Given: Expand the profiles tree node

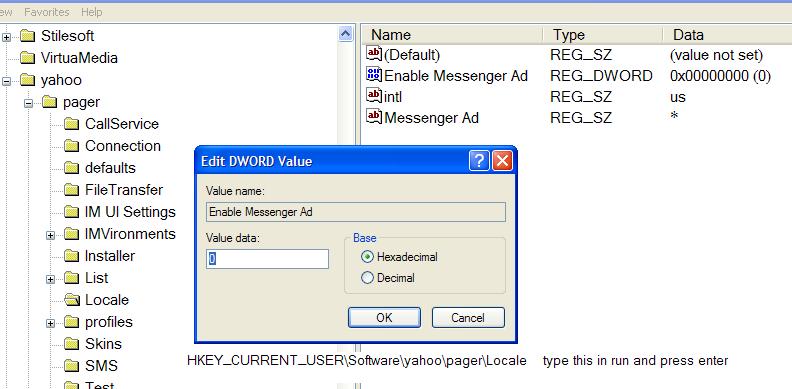Looking at the screenshot, I should point(50,323).
